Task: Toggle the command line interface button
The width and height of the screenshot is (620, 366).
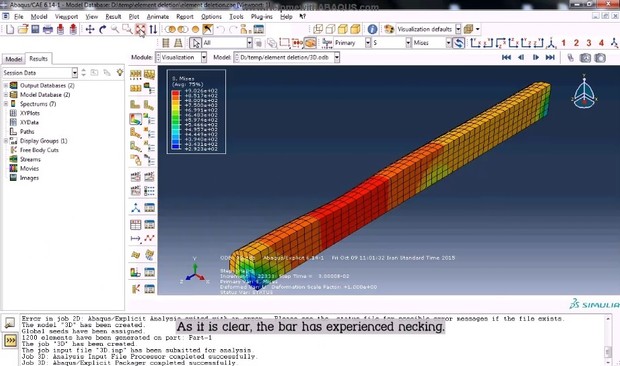Action: click(x=10, y=340)
